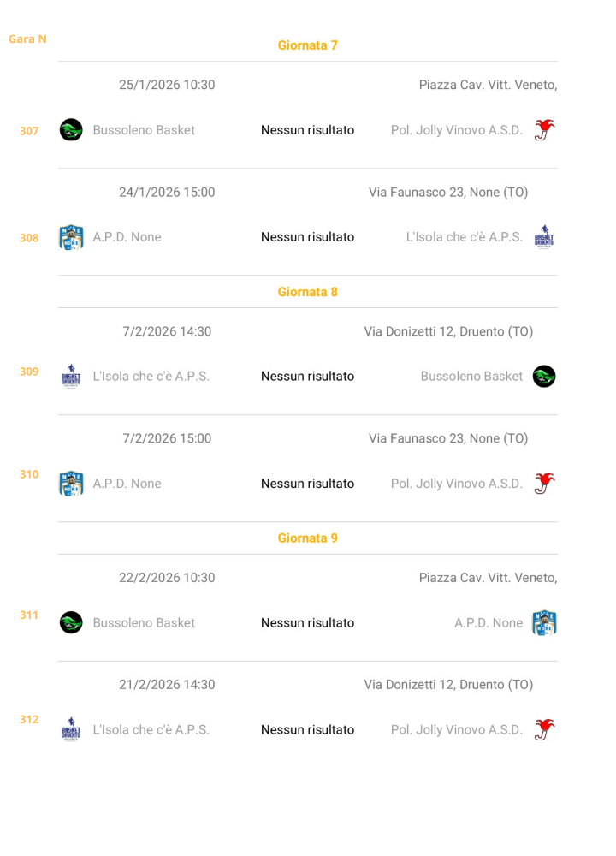Click Bussoleno Basket logo in game 307
616x856 pixels.
tap(71, 130)
